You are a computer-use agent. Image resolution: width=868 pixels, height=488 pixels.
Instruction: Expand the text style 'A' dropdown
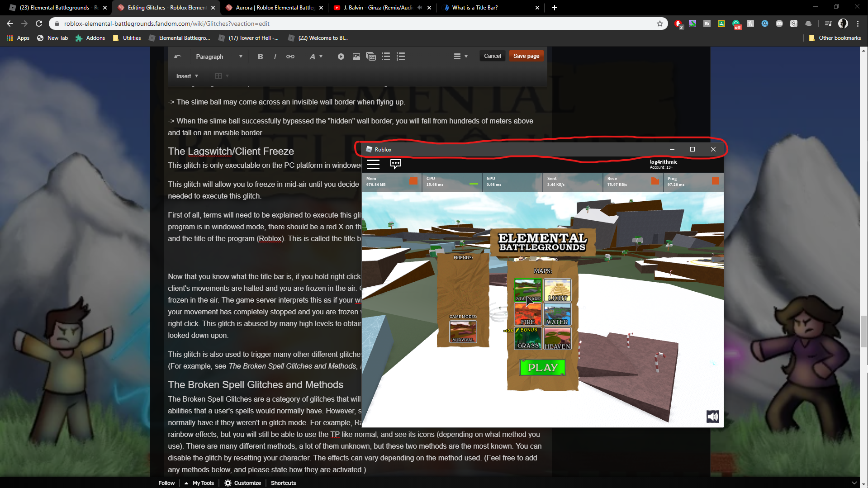316,57
